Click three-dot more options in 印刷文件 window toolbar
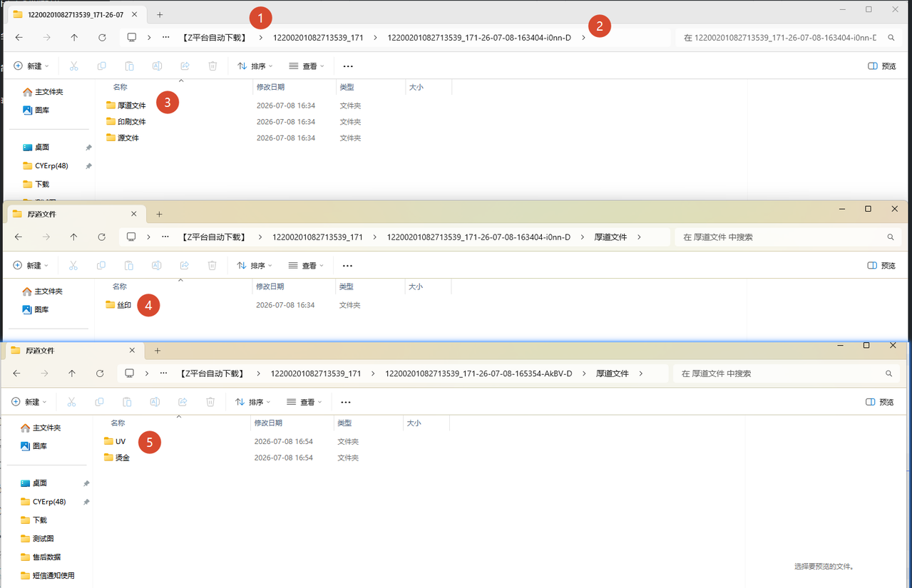This screenshot has width=912, height=588. (x=348, y=66)
